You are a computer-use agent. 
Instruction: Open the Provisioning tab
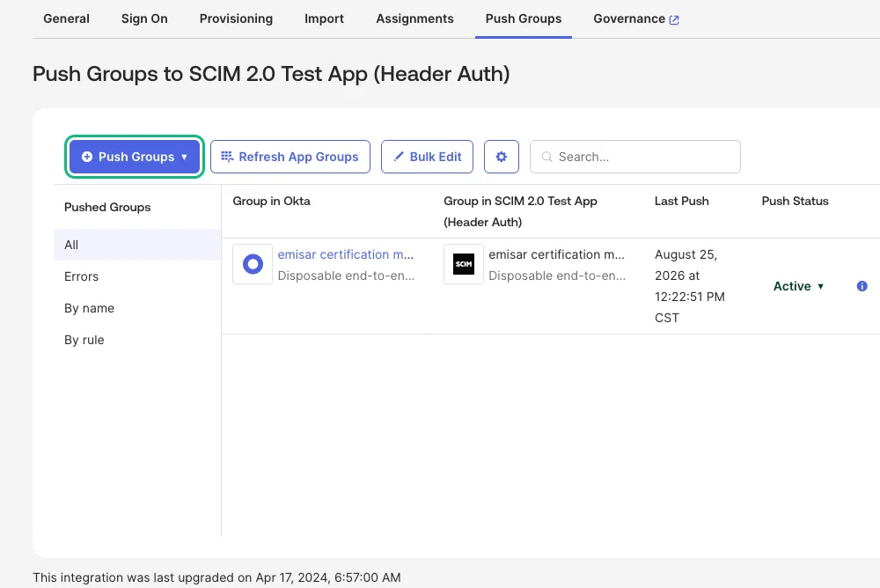(236, 18)
